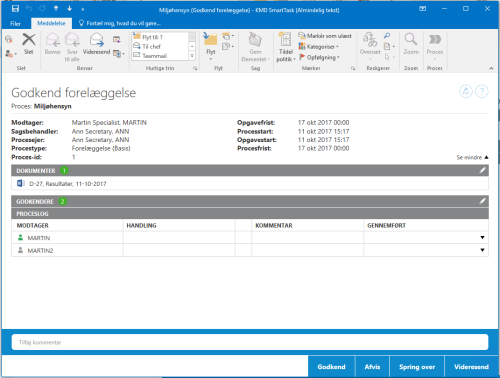Screen dimensions: 500x378
Task: Open the Flyt folder move icon
Action: coord(211,39)
